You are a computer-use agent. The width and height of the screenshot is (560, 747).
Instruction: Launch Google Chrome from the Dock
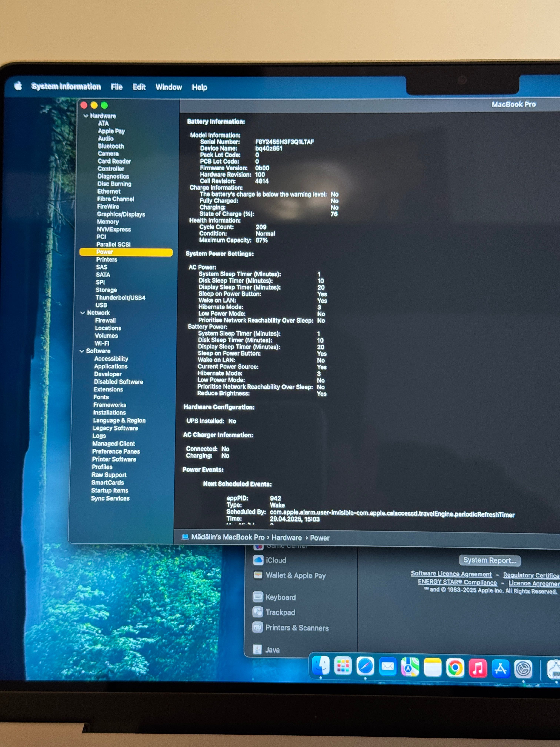455,668
